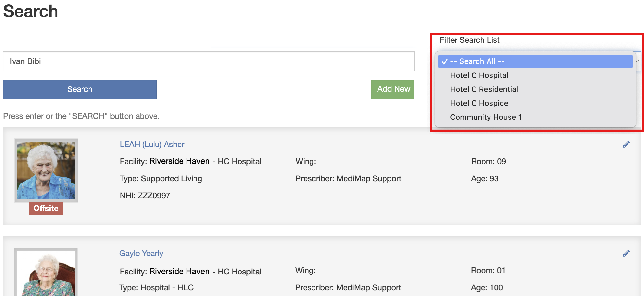Viewport: 644px width, 296px height.
Task: Open LEAH (Lulu) Asher's profile link
Action: pyautogui.click(x=152, y=144)
